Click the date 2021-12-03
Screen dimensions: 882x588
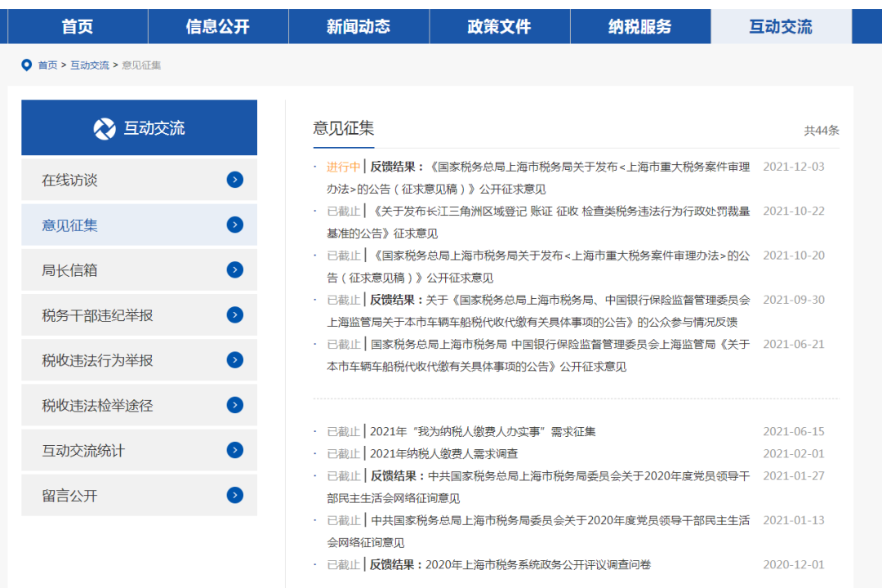click(794, 167)
